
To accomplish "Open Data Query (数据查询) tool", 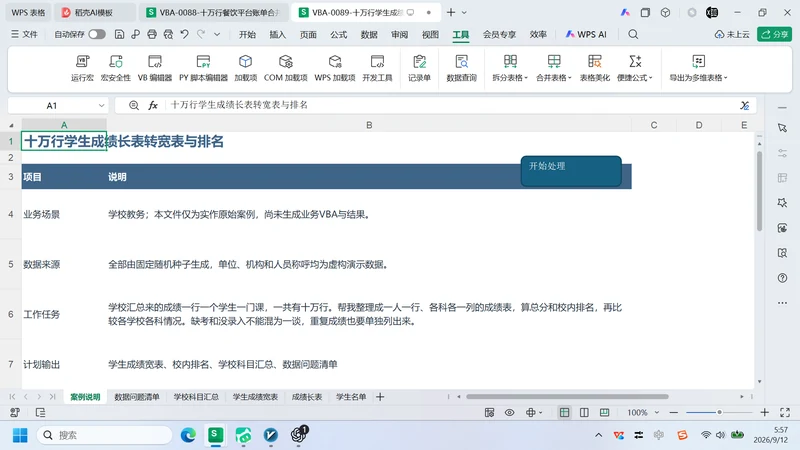I will pos(461,68).
